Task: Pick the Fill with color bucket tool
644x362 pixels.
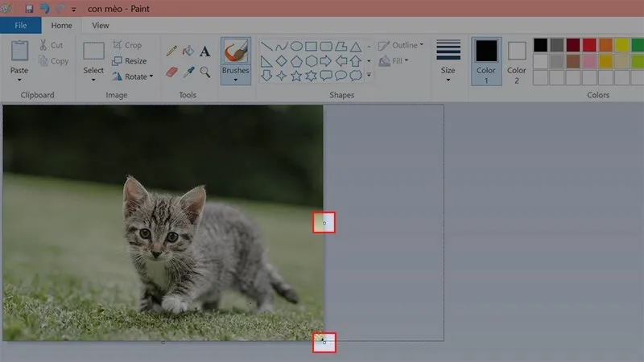Action: point(188,51)
